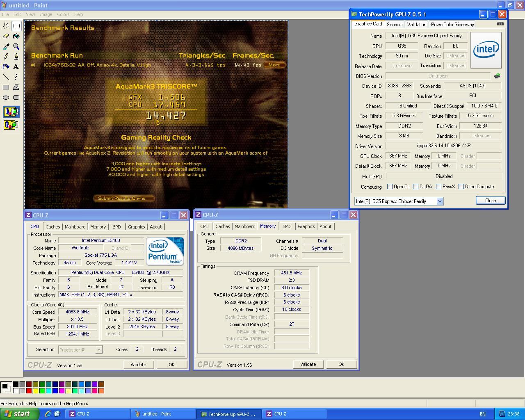The image size is (525, 420).
Task: Choose the opaque selection mode option
Action: click(11, 112)
